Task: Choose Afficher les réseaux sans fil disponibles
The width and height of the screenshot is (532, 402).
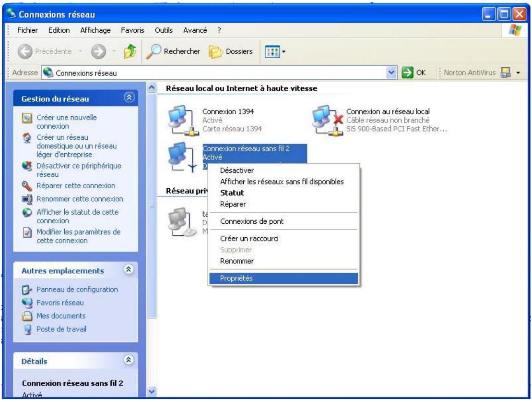Action: 284,182
